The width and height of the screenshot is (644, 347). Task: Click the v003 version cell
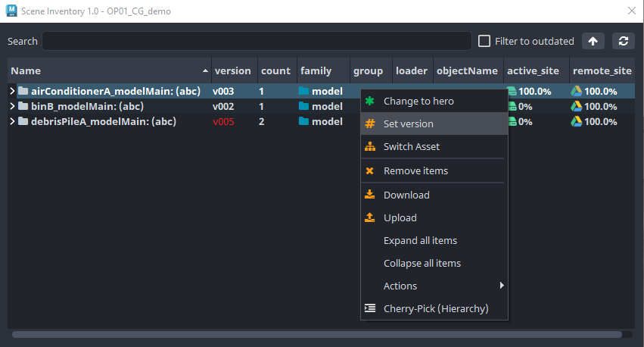[223, 91]
